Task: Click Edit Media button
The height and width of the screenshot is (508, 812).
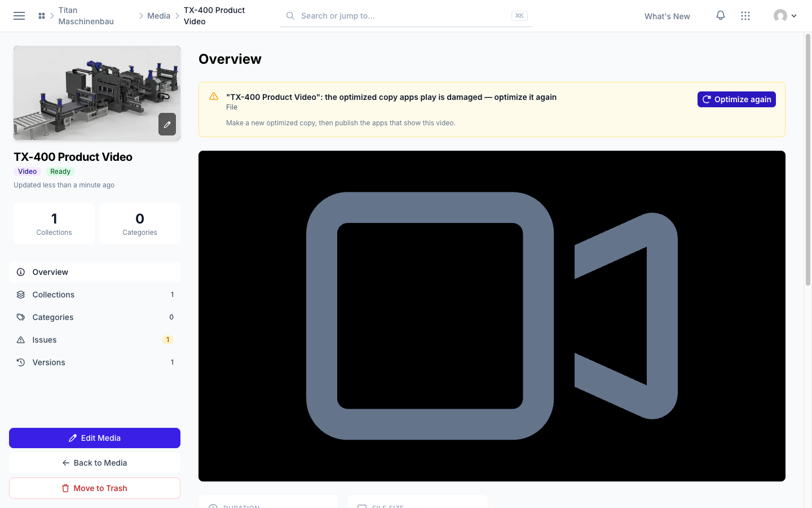Action: coord(95,438)
